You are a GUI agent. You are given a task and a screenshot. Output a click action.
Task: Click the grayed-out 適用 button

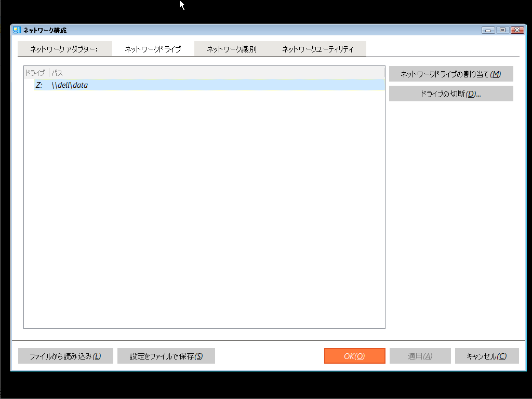click(x=420, y=356)
